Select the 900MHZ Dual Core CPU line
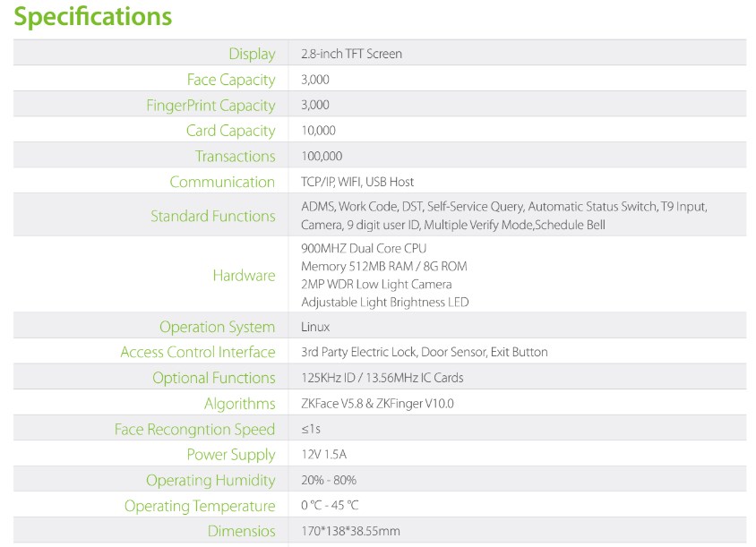Viewport: 756px width, 547px height. pos(364,248)
